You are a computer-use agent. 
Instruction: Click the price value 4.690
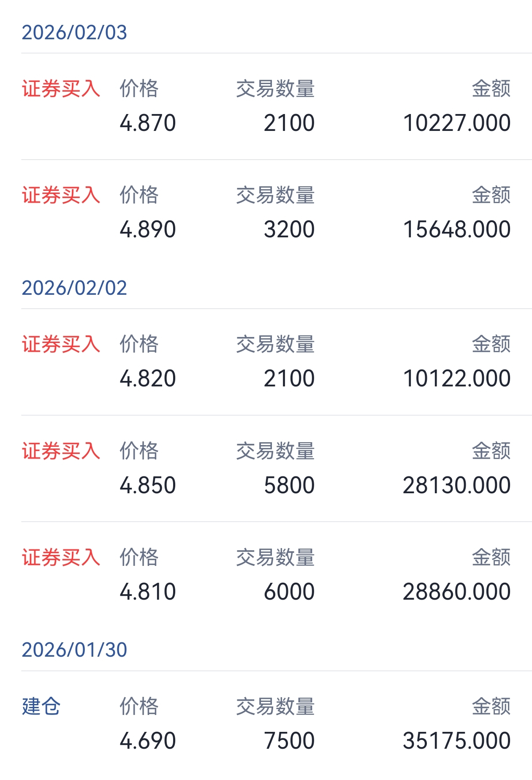coord(148,741)
